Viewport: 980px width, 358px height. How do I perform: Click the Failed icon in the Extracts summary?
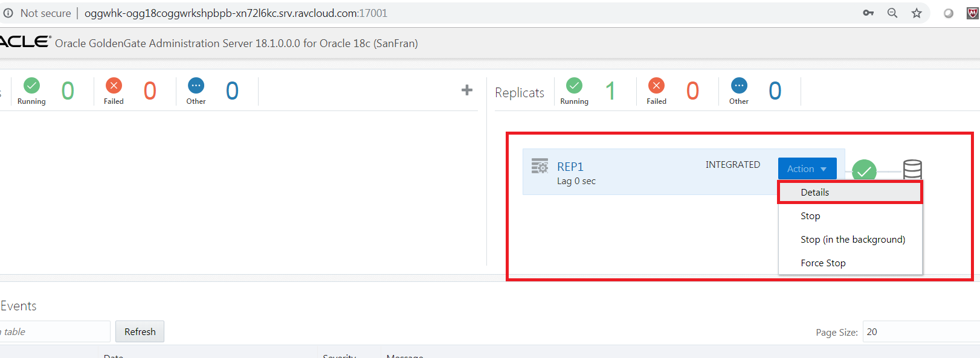[114, 85]
